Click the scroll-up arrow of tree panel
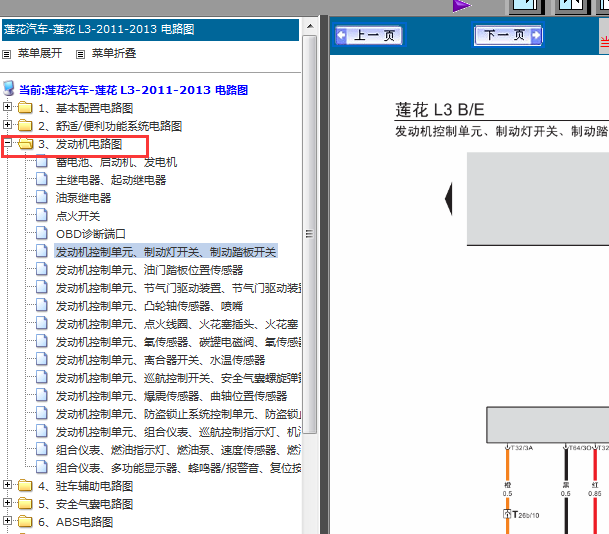The height and width of the screenshot is (534, 609). pyautogui.click(x=310, y=26)
